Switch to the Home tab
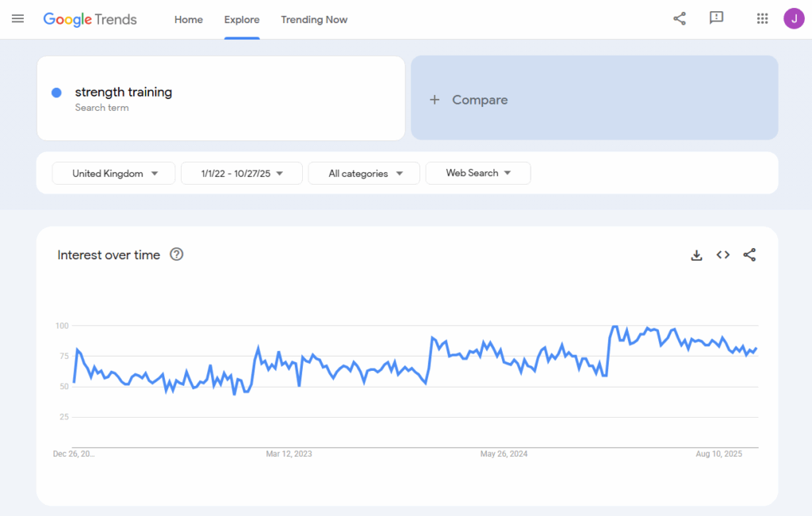Viewport: 812px width, 516px height. coord(188,20)
